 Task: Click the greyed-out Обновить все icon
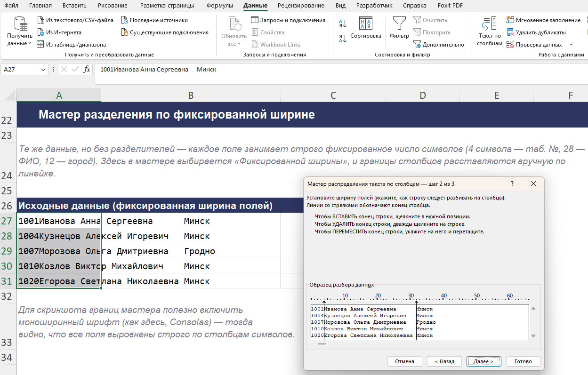tap(234, 24)
